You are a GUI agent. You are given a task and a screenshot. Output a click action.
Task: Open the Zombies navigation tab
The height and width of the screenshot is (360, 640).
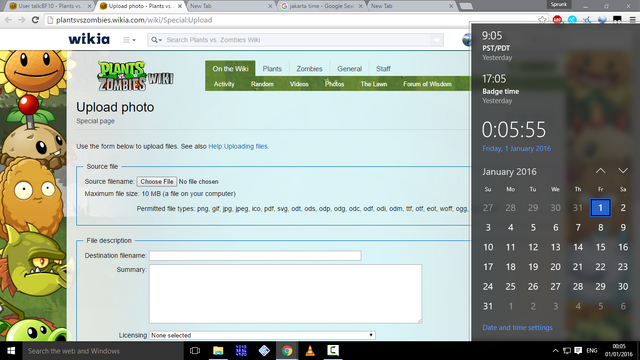(x=309, y=69)
